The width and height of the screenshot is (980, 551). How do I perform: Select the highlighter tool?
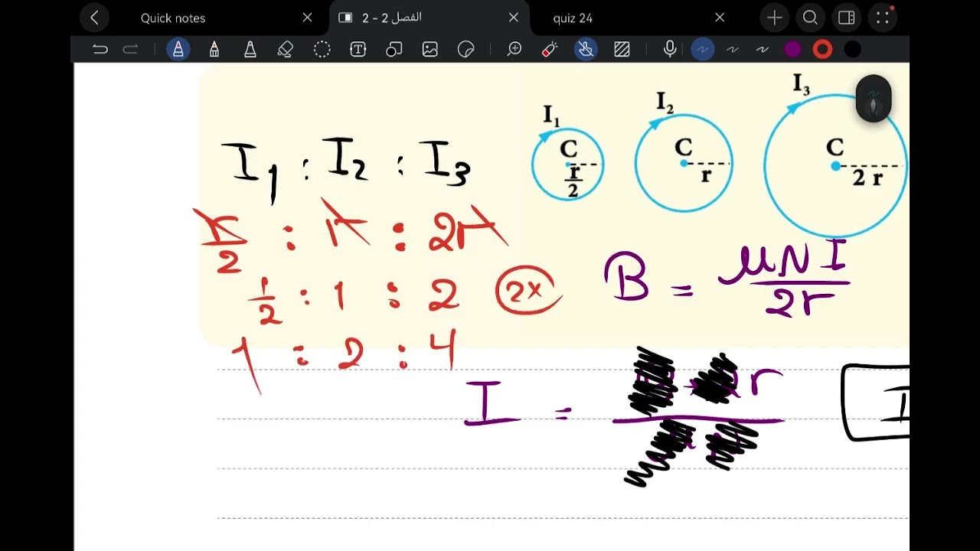pyautogui.click(x=250, y=50)
